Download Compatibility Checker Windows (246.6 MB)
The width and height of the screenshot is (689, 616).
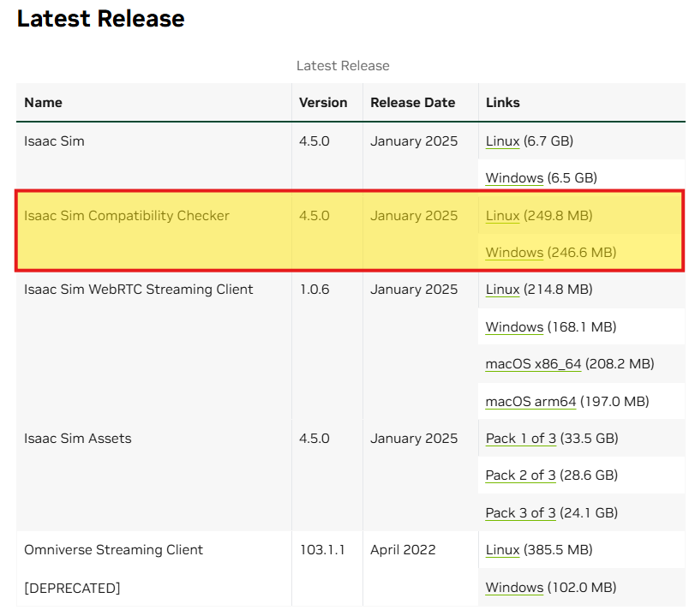tap(514, 253)
